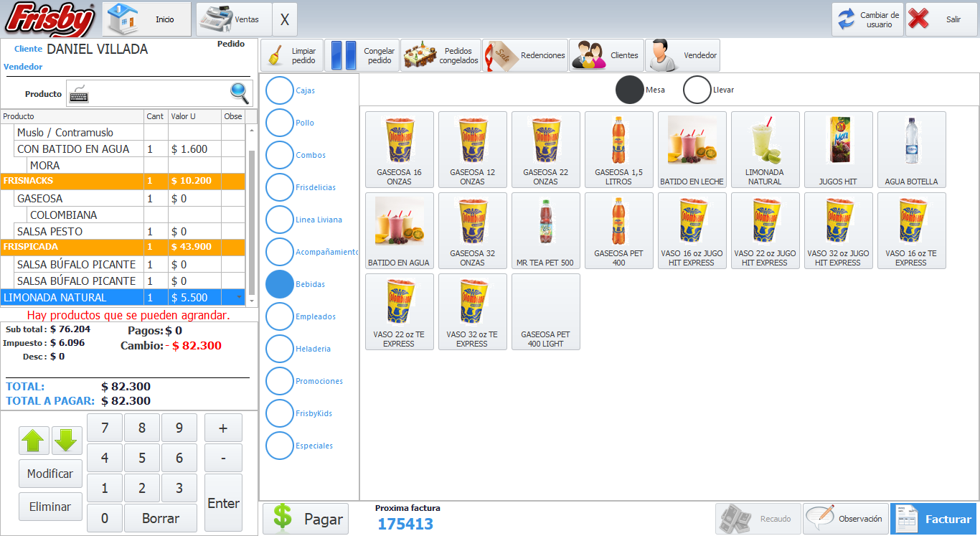This screenshot has width=980, height=536.
Task: Add BATIDO EN AGUA product tile
Action: tap(399, 230)
